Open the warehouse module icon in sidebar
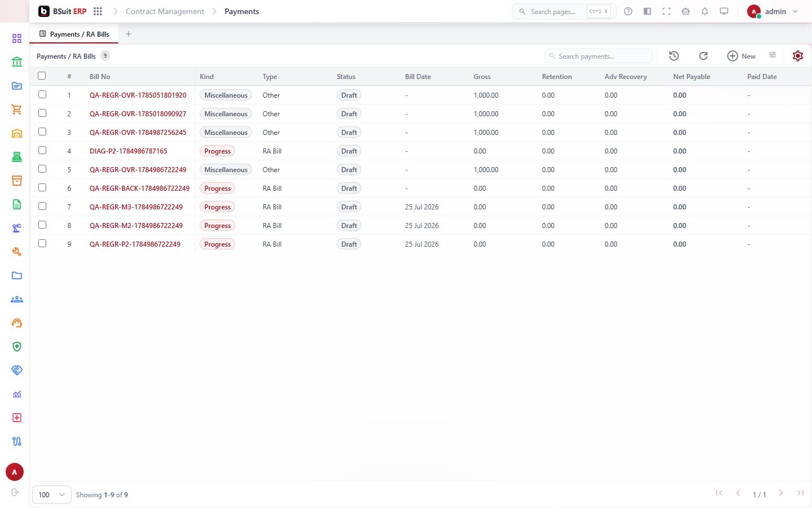This screenshot has width=812, height=508. coord(17,134)
